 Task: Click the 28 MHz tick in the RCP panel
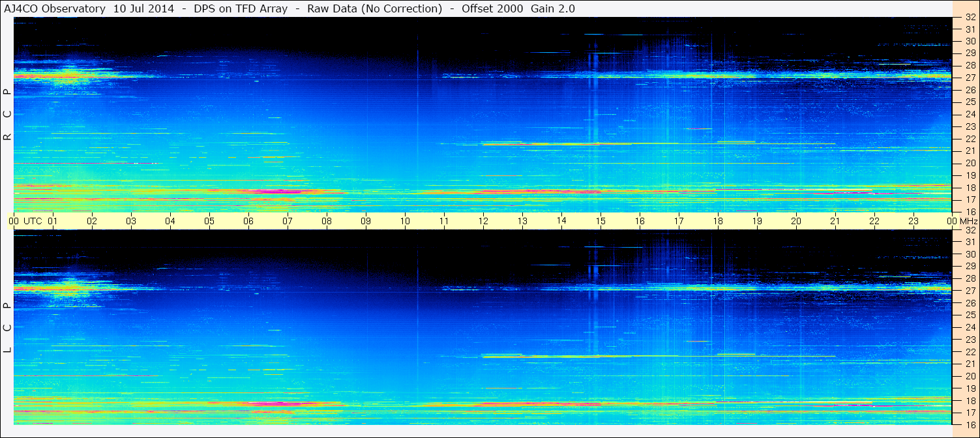970,66
